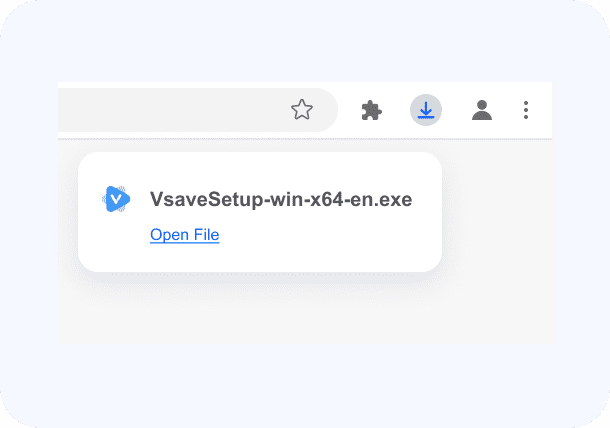Bookmark this page with the star icon

pyautogui.click(x=302, y=110)
